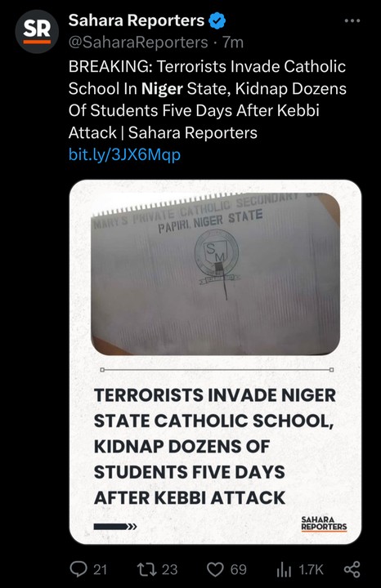Open the reply comment icon
Image resolution: width=381 pixels, height=588 pixels.
[78, 569]
